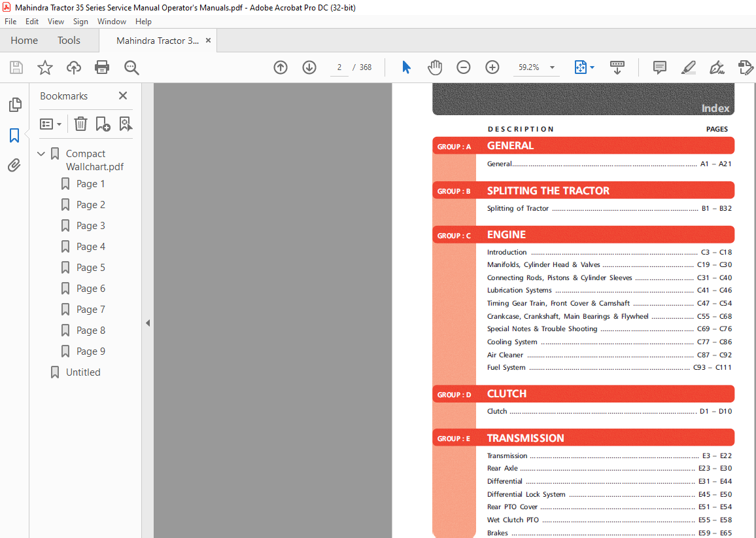Zoom out with minus icon

tap(463, 67)
